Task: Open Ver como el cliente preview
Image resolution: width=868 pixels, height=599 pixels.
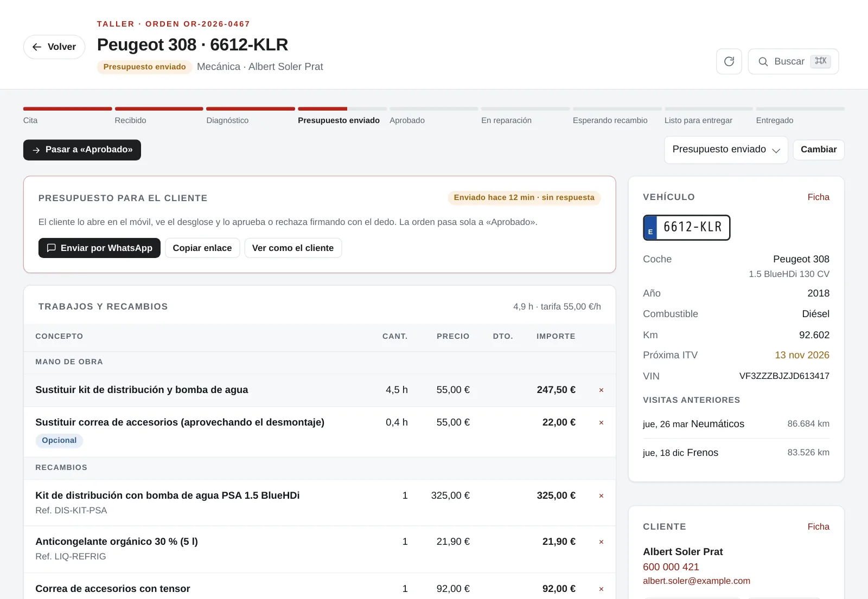Action: pos(293,248)
